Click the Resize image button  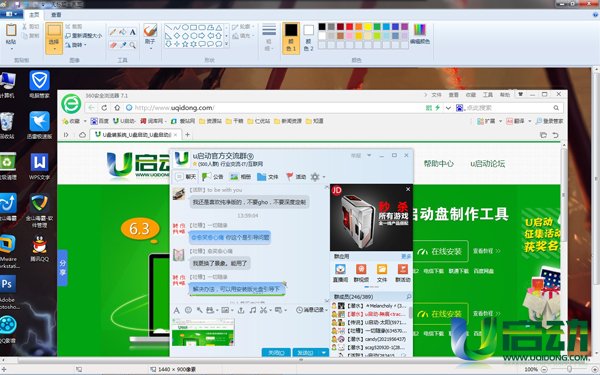83,36
